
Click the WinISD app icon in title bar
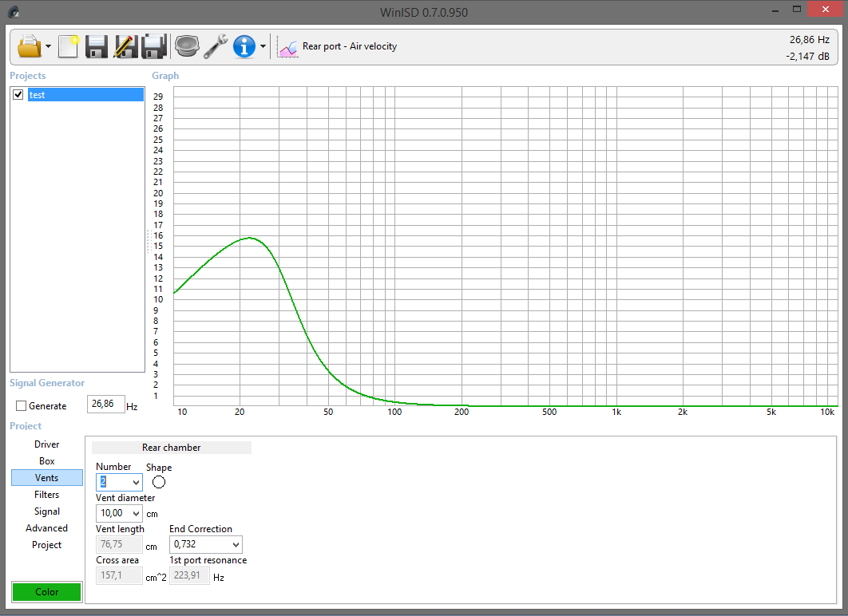click(x=14, y=12)
